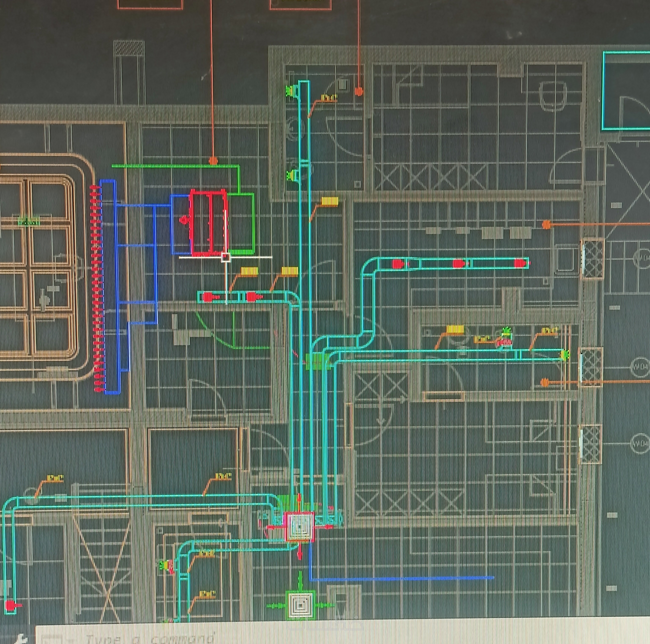Select the blue horizontal line near the bottom
This screenshot has width=650, height=644.
[402, 578]
